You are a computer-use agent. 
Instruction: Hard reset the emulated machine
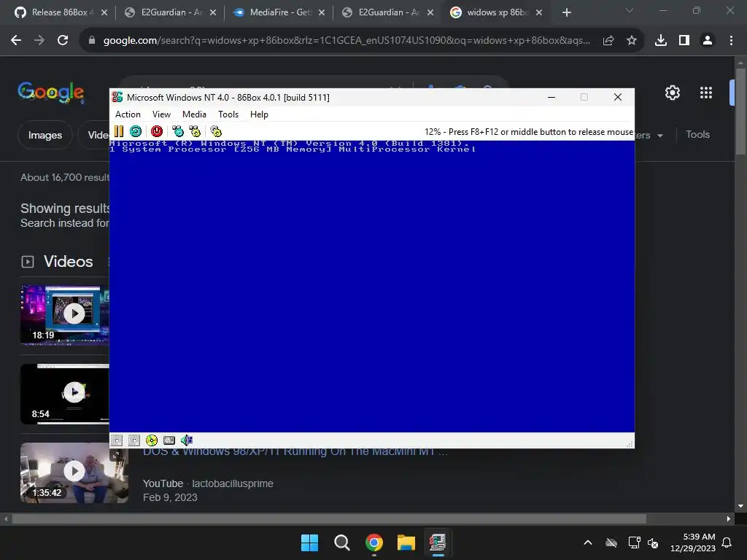[136, 131]
